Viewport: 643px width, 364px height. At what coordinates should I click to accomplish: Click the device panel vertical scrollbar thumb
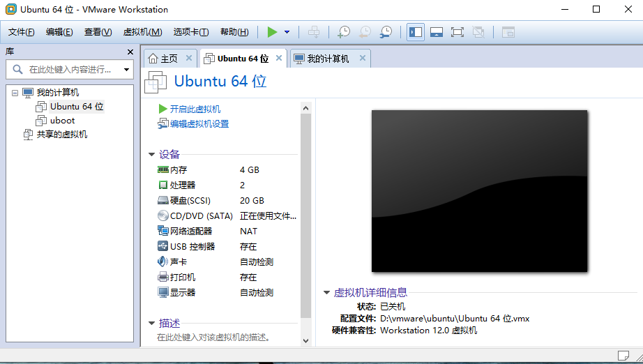click(x=305, y=215)
